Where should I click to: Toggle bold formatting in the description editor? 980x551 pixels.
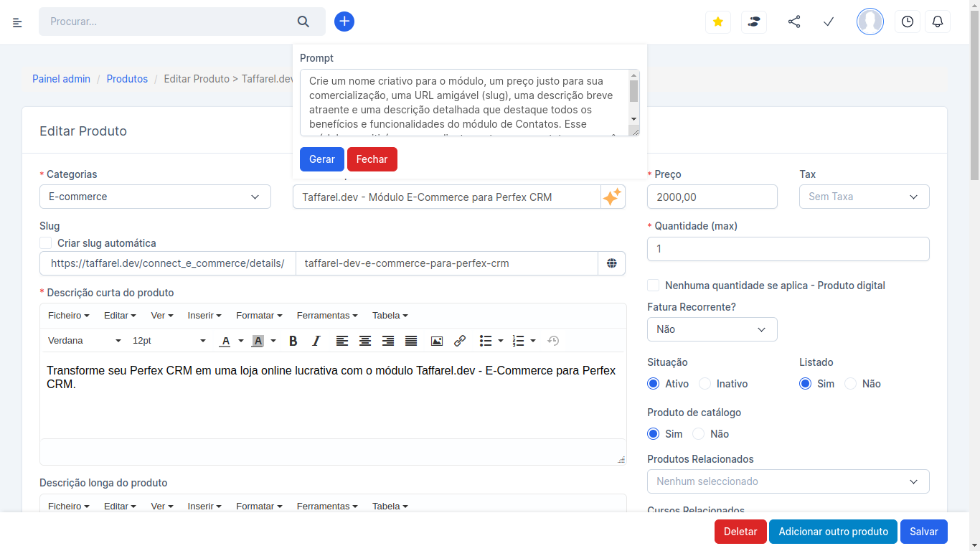coord(293,341)
